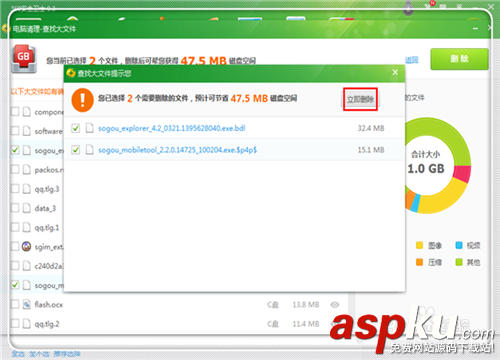
Task: Select the flash.ocx file name
Action: [49, 304]
